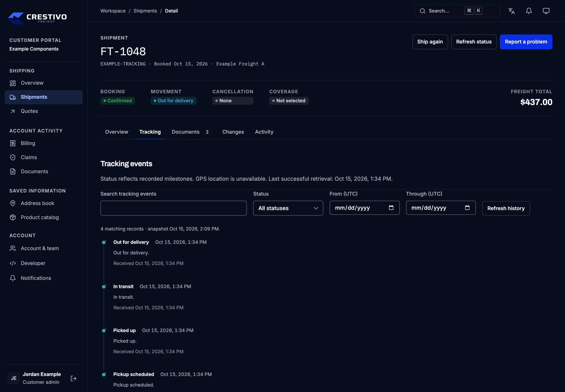Click the Ship again button
Image resolution: width=565 pixels, height=392 pixels.
pyautogui.click(x=430, y=42)
